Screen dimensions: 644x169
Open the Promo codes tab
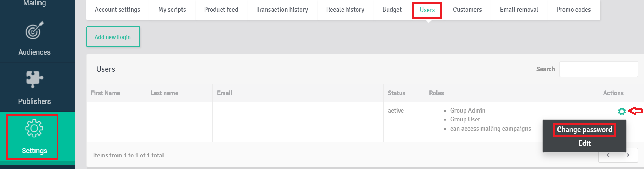[x=573, y=10]
